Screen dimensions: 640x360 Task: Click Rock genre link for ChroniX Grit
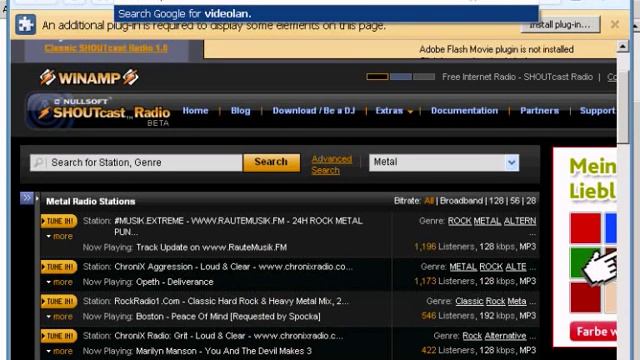pos(472,336)
